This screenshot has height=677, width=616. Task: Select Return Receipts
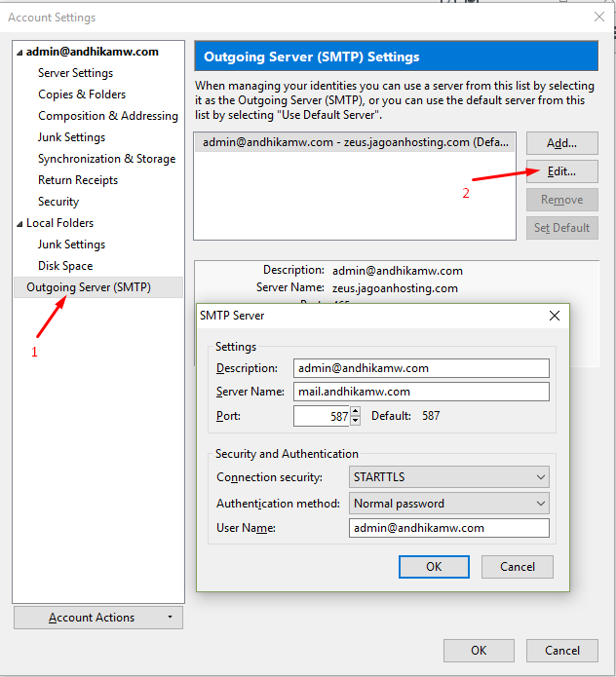[x=78, y=180]
